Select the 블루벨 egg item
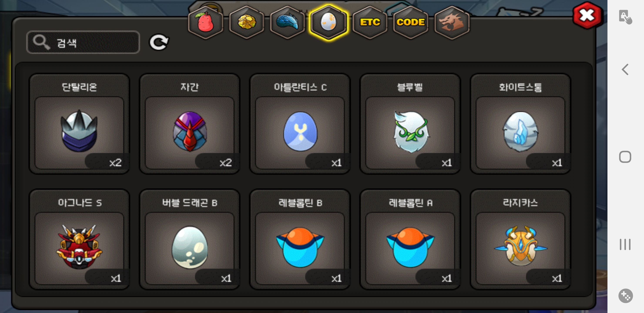 [410, 124]
